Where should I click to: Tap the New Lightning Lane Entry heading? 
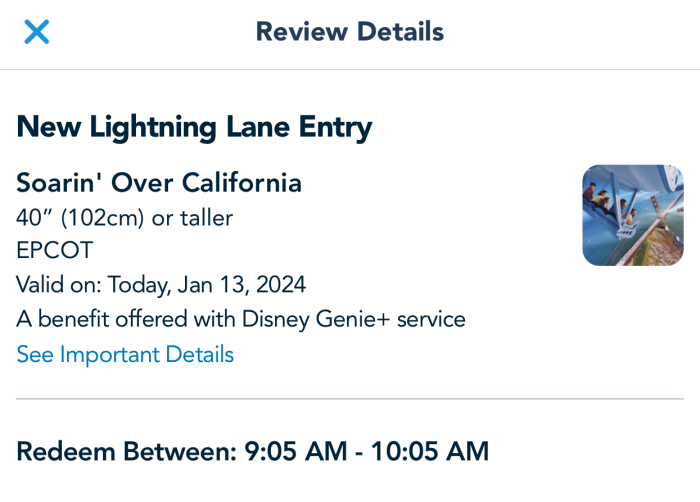194,128
